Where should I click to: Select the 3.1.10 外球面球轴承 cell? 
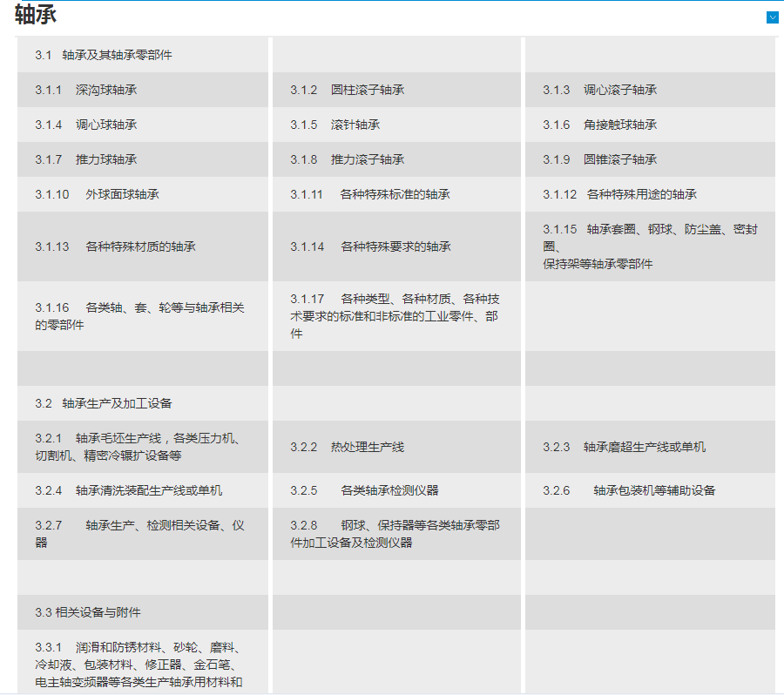point(143,194)
